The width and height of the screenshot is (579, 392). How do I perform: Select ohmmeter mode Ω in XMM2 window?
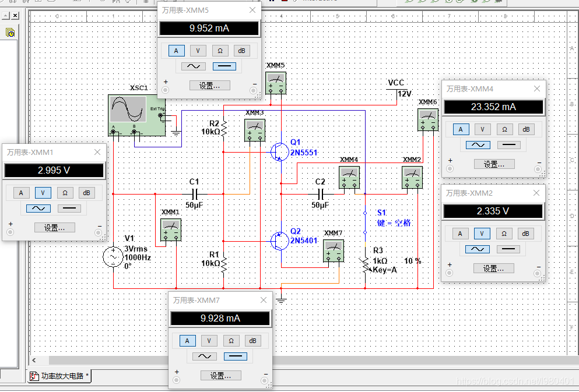(x=504, y=234)
